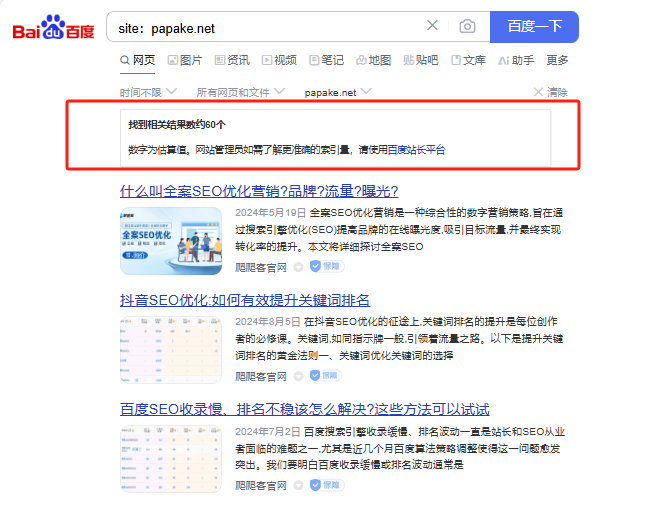
Task: Click 清除 to clear filters
Action: click(551, 92)
